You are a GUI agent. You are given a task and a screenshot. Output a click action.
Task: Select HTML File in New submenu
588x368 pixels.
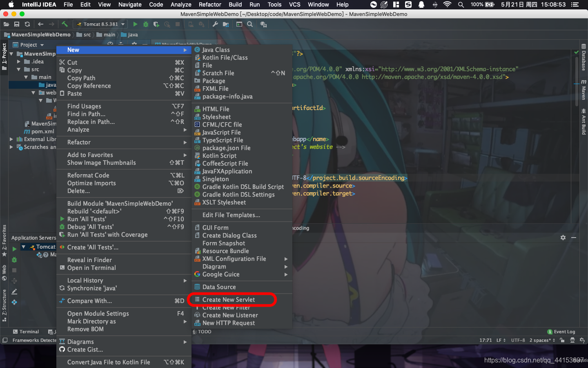(242, 109)
